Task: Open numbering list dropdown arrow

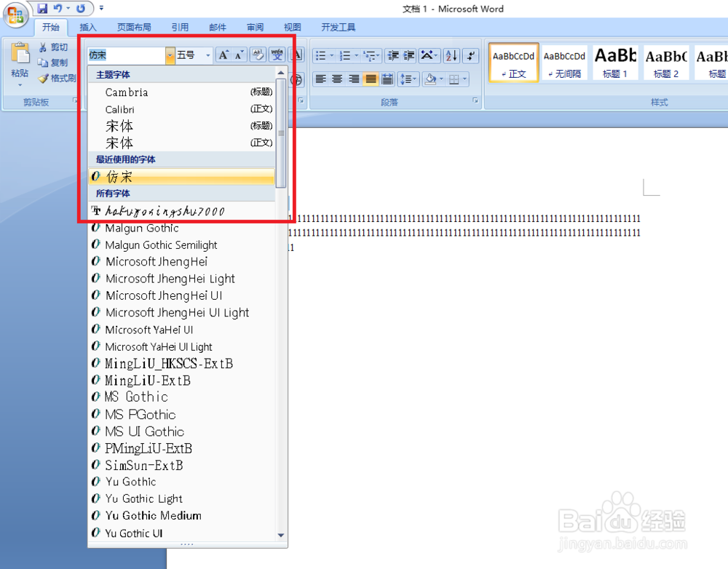Action: (356, 56)
